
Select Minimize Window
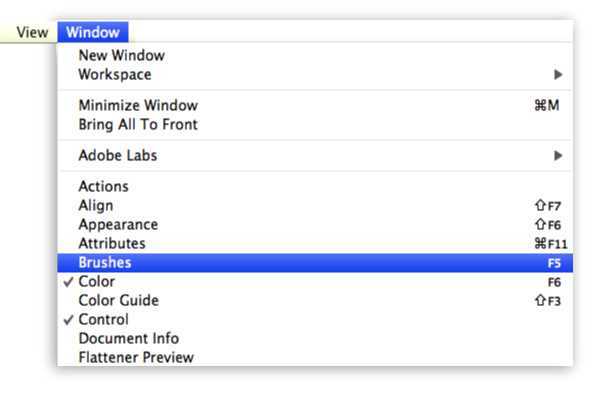(315, 105)
